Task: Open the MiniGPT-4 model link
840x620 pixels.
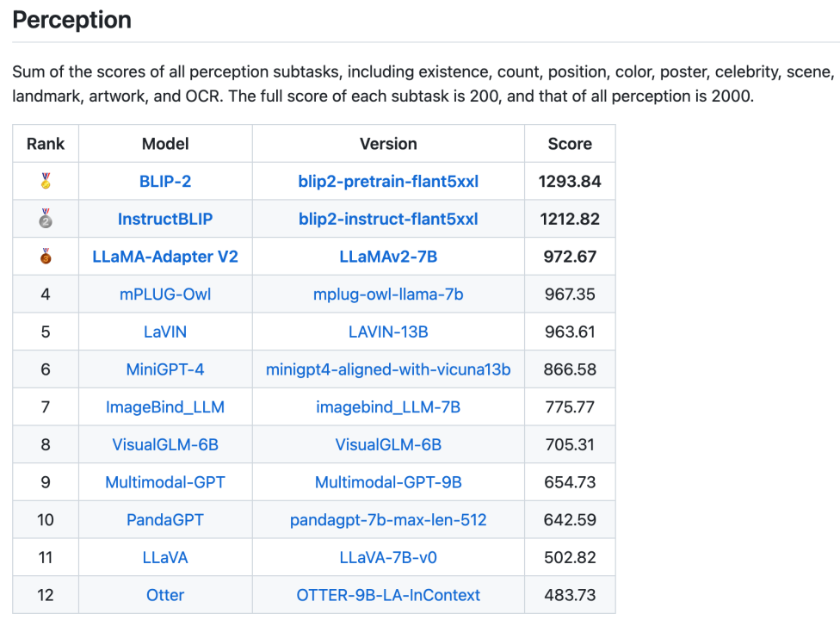Action: tap(164, 369)
